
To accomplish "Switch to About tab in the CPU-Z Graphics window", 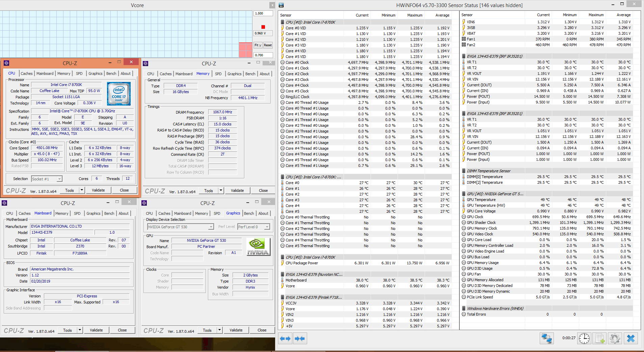I will 263,213.
